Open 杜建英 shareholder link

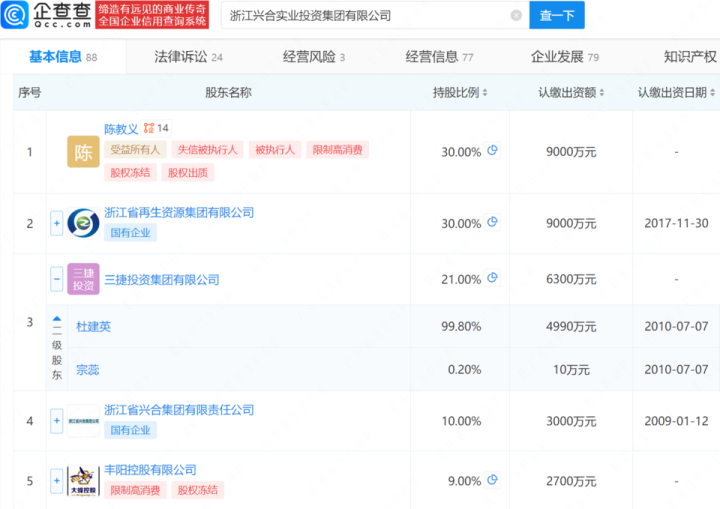(93, 326)
